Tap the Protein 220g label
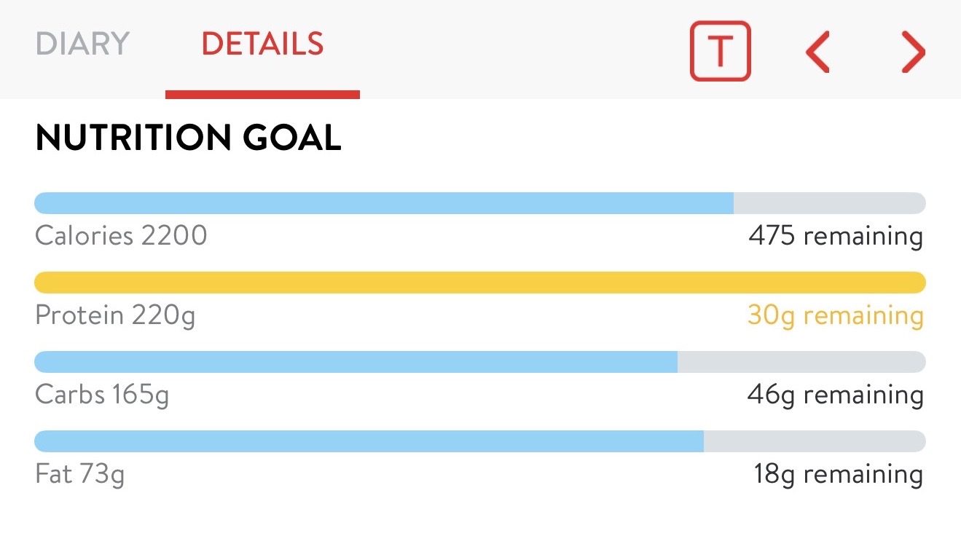Screen dimensions: 961x560 click(115, 315)
